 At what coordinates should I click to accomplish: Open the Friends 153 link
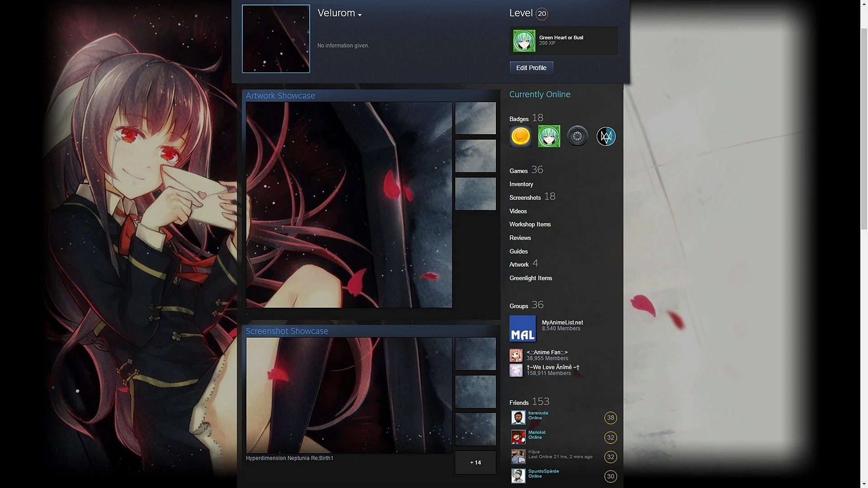click(529, 402)
